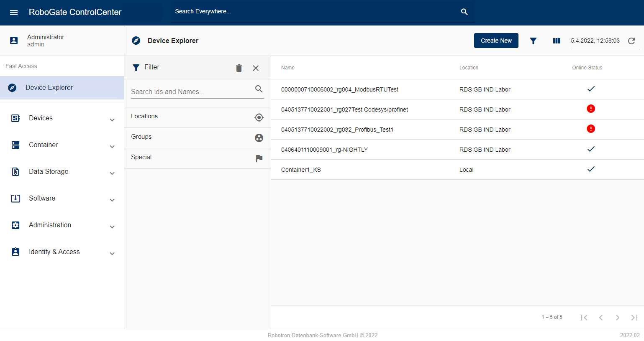644x341 pixels.
Task: Sort by the Location column header
Action: click(x=469, y=68)
